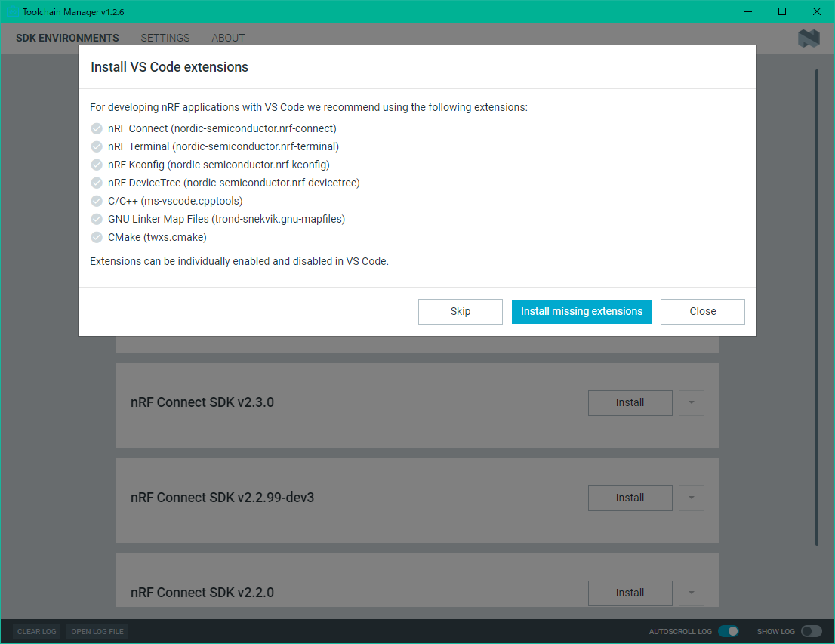Skip installing VS Code extensions
Screen dimensions: 835x644
click(x=460, y=312)
